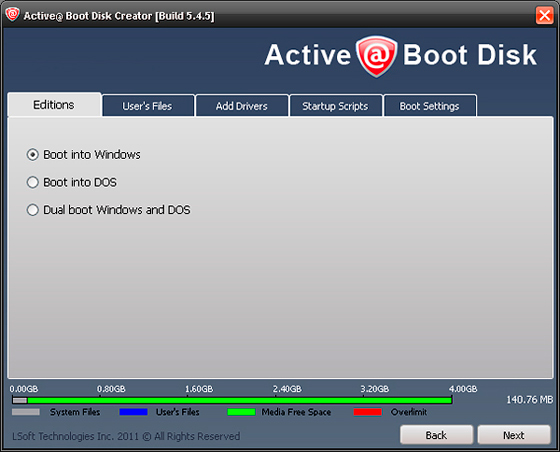Click the blue User's Files legend swatch
560x452 pixels.
[x=133, y=412]
